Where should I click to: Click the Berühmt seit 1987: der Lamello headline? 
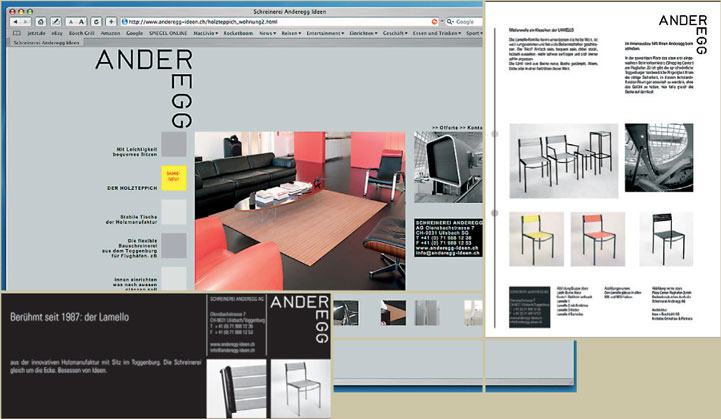tap(69, 317)
